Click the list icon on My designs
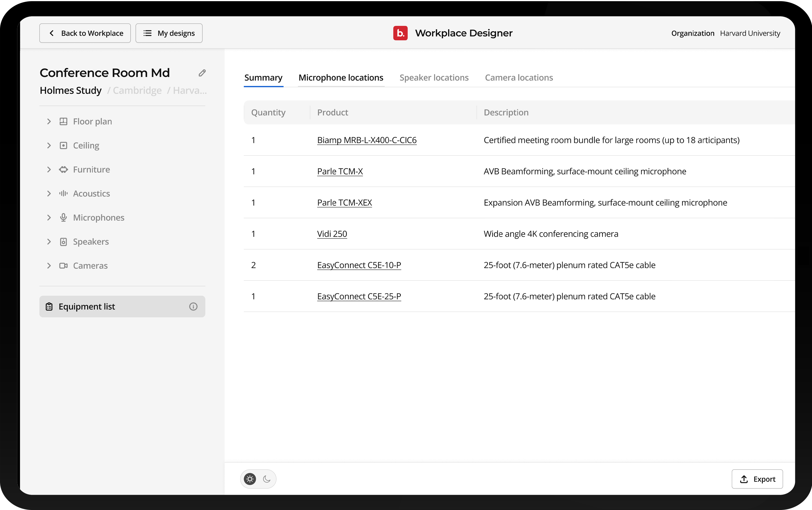The height and width of the screenshot is (510, 812). (x=147, y=33)
